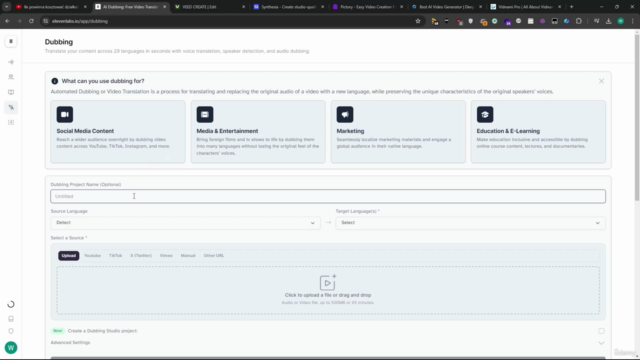640x360 pixels.
Task: Click the circular quota usage indicator
Action: [11, 304]
